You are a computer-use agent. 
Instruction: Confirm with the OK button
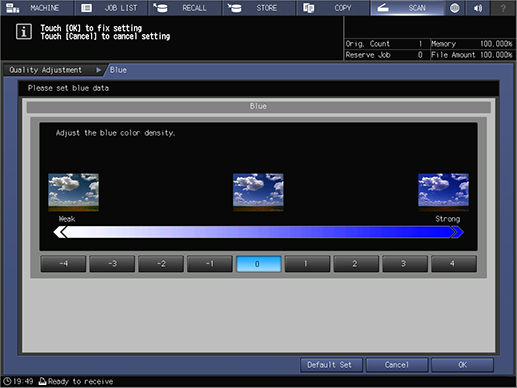(x=462, y=365)
